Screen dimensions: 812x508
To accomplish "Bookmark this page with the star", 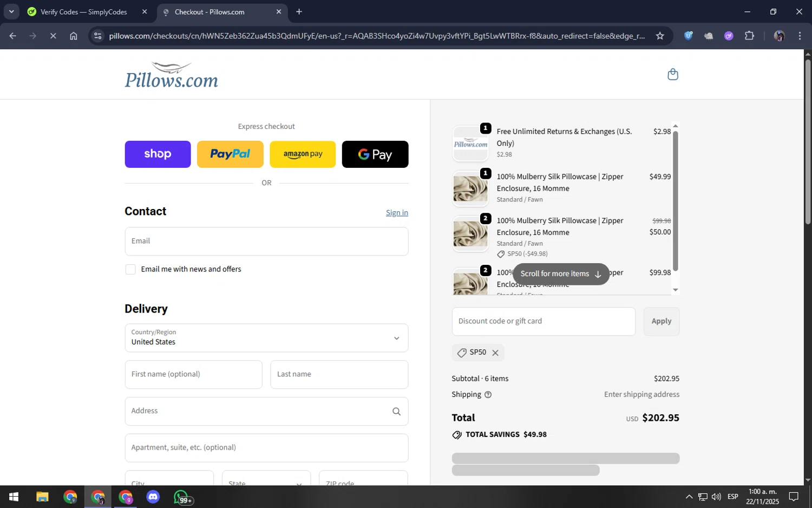I will pyautogui.click(x=660, y=36).
